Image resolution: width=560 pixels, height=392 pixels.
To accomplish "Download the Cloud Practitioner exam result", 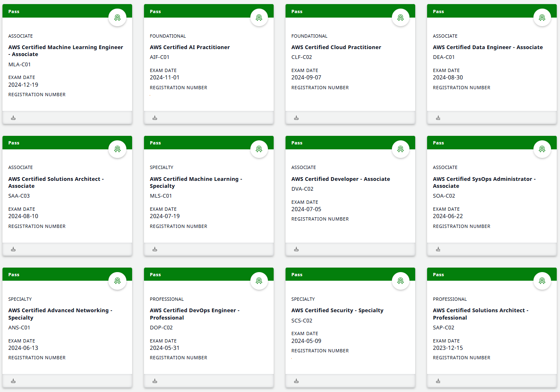I will (297, 118).
